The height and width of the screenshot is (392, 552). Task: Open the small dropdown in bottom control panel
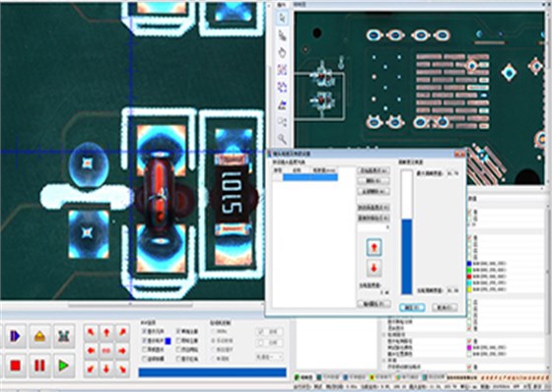click(x=270, y=358)
